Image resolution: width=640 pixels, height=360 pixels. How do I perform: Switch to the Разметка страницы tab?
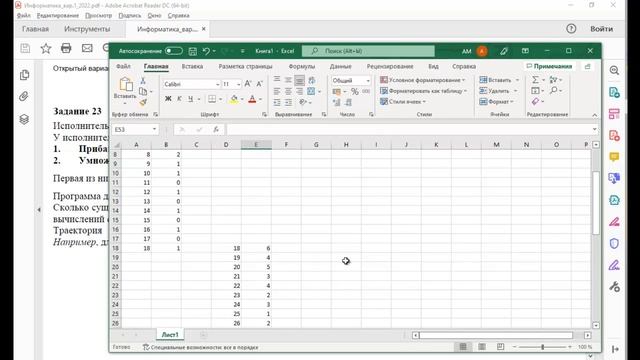(245, 66)
